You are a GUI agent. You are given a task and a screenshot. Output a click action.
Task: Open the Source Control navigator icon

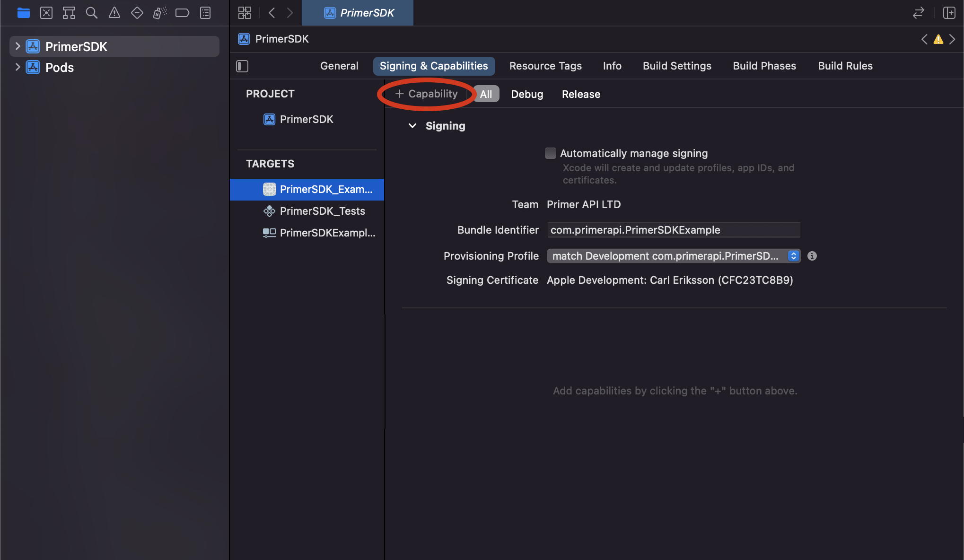pyautogui.click(x=46, y=13)
